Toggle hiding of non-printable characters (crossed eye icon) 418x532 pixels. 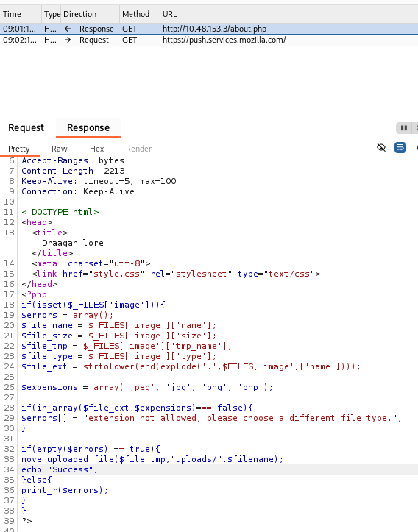(381, 147)
